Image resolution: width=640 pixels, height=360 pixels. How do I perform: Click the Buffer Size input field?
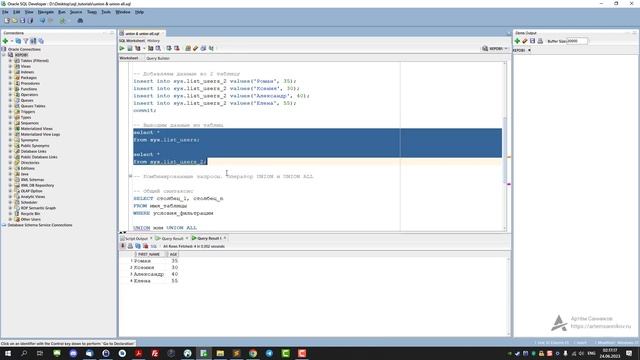click(x=577, y=41)
